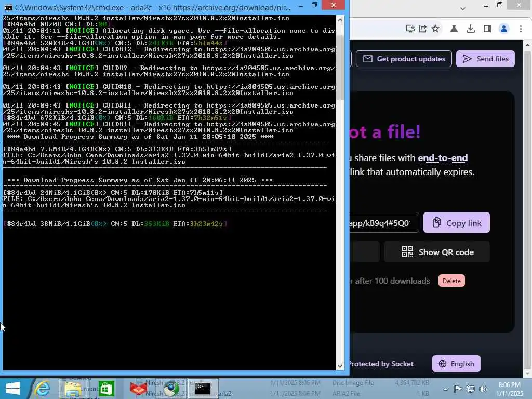Click the '4,364,702 KB' size cell in Explorer

[x=412, y=383]
